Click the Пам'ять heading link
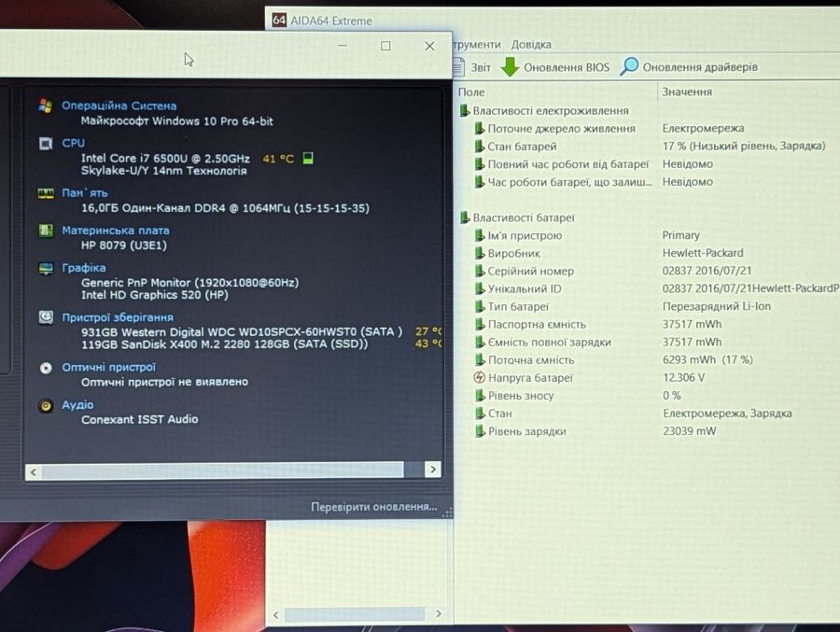The image size is (840, 632). pos(85,193)
